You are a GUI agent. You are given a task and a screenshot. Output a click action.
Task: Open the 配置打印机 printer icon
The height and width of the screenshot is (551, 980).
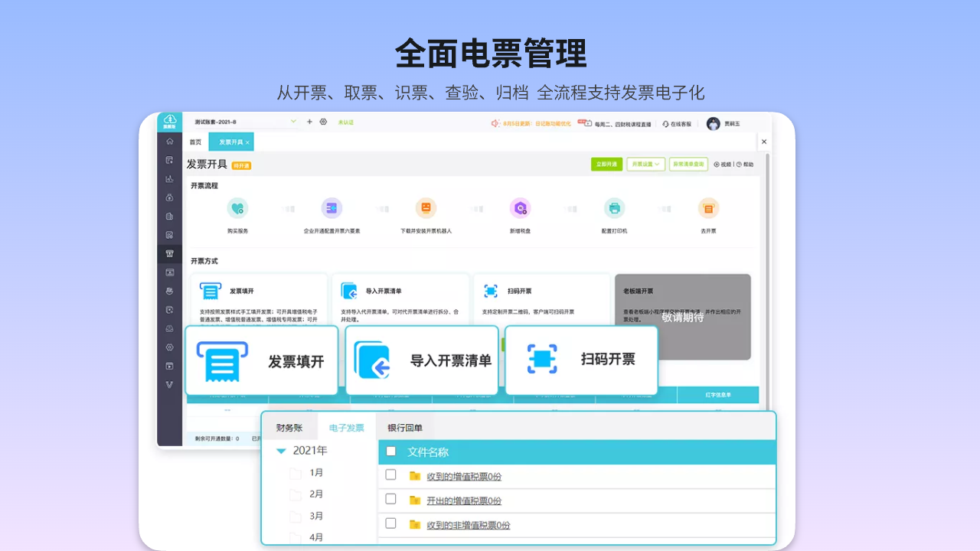[x=615, y=209]
